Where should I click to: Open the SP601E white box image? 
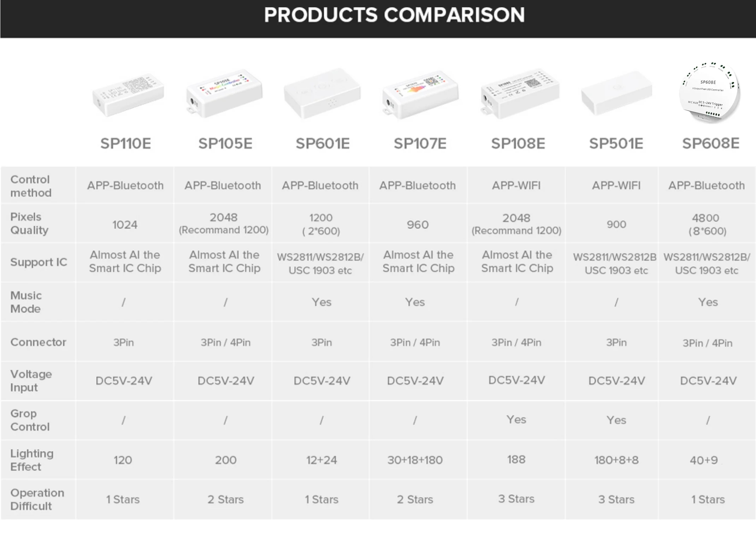[322, 93]
